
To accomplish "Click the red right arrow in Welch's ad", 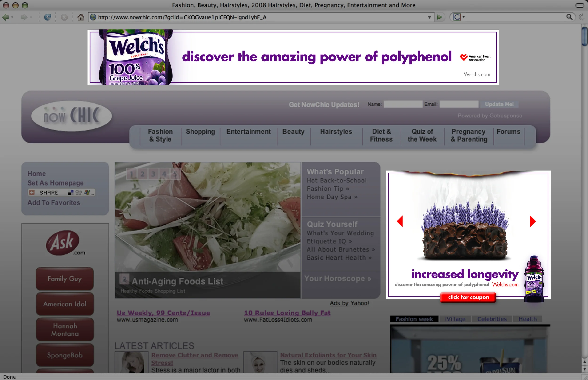I will click(x=533, y=221).
